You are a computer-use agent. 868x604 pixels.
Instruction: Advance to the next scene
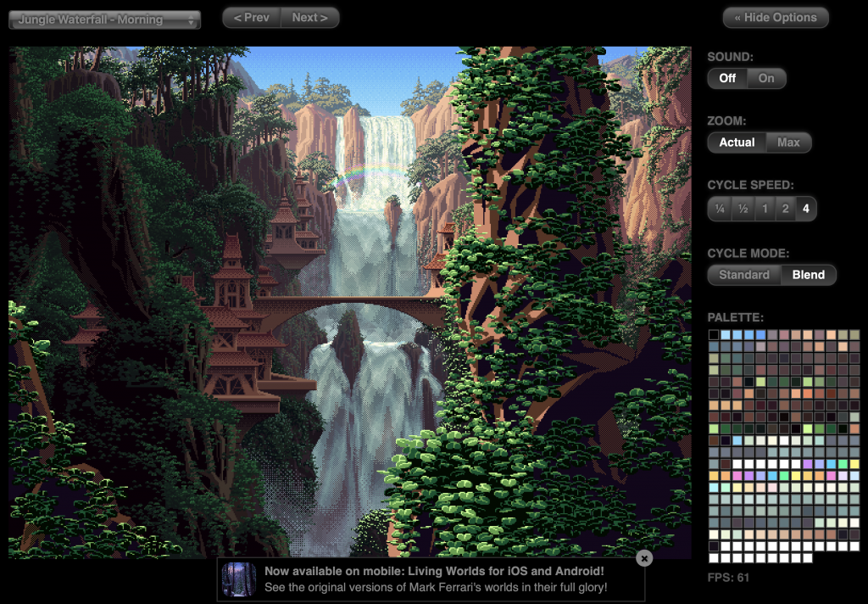coord(309,17)
